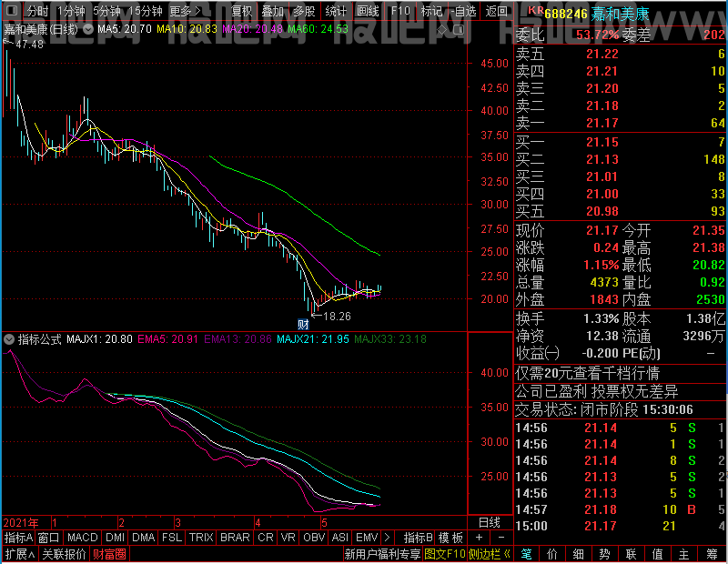Click the stock name 嘉和美康 in the sidebar
This screenshot has width=728, height=564.
pos(620,14)
